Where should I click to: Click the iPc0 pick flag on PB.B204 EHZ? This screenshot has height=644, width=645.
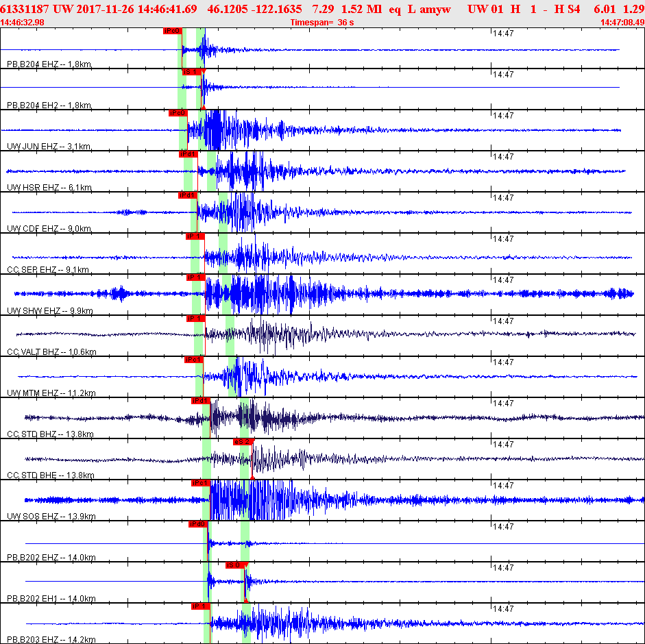coord(172,31)
